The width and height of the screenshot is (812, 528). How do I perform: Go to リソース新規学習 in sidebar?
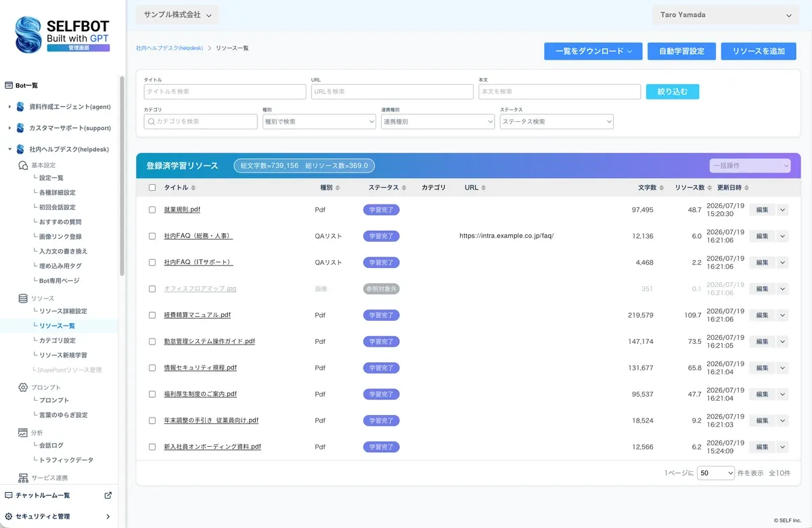(63, 355)
